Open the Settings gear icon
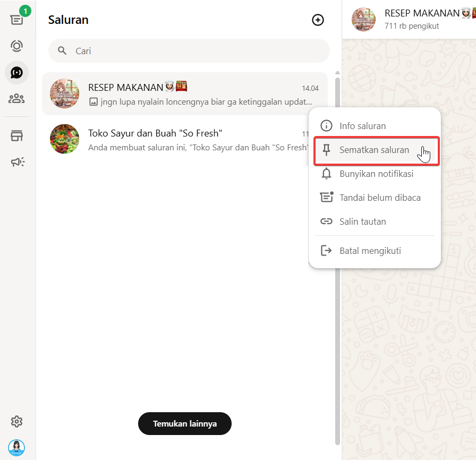 tap(17, 422)
